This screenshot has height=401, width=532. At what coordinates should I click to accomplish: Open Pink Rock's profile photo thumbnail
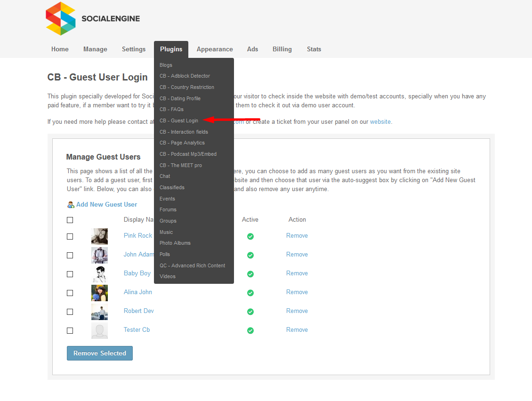99,236
